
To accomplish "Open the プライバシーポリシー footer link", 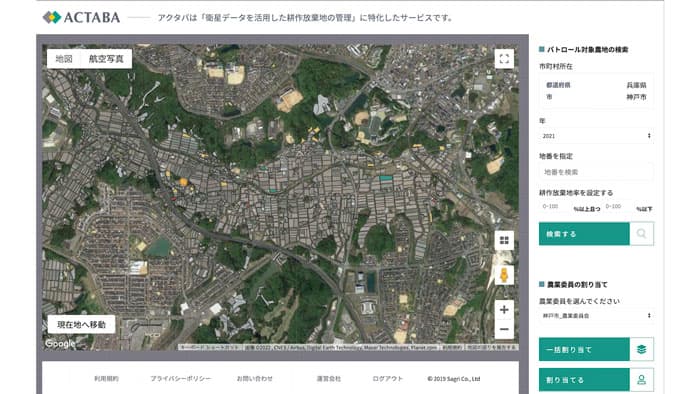I will coord(180,378).
